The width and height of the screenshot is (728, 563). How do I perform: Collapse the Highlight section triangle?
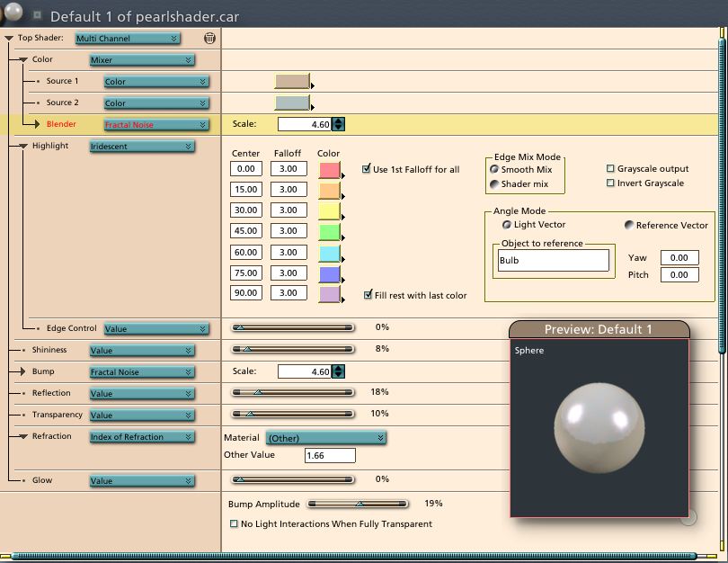(22, 146)
